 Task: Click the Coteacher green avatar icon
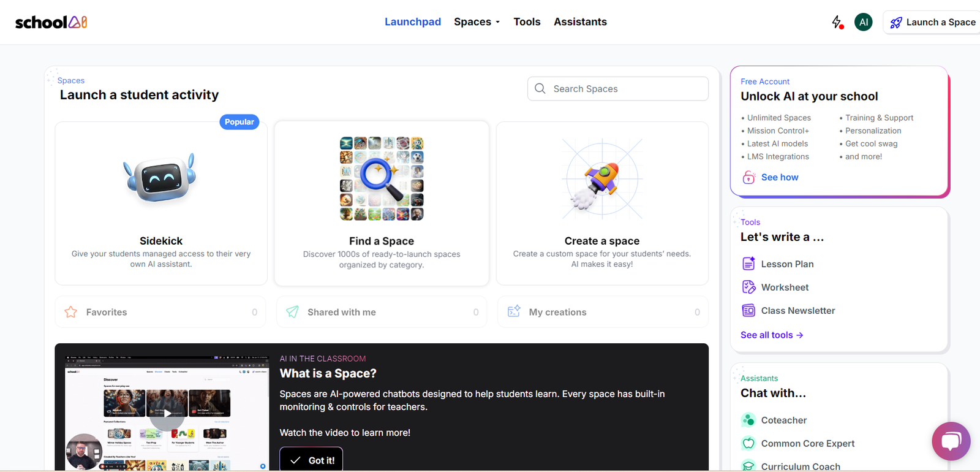pyautogui.click(x=748, y=420)
